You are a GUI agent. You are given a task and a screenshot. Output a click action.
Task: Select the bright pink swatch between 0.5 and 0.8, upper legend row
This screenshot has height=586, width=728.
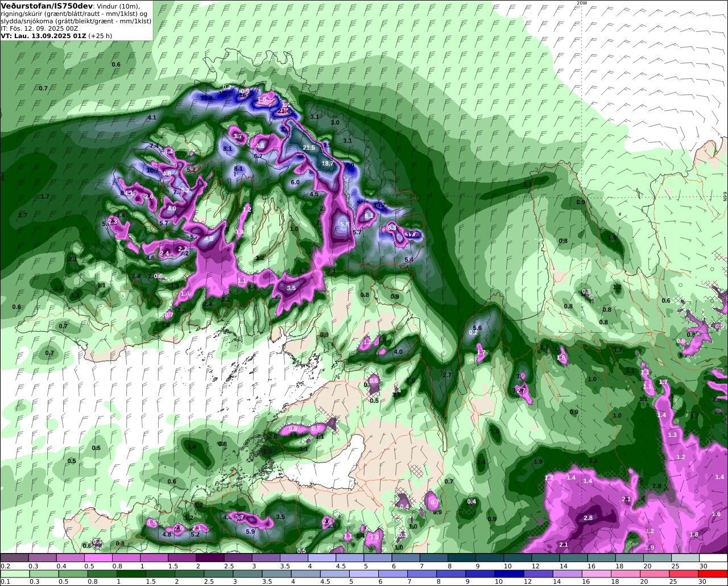pyautogui.click(x=98, y=558)
